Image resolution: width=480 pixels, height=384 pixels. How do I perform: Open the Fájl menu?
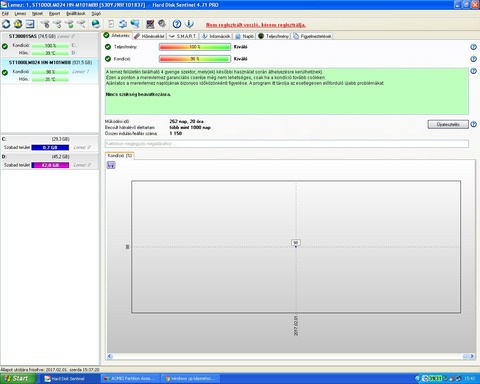[x=5, y=13]
